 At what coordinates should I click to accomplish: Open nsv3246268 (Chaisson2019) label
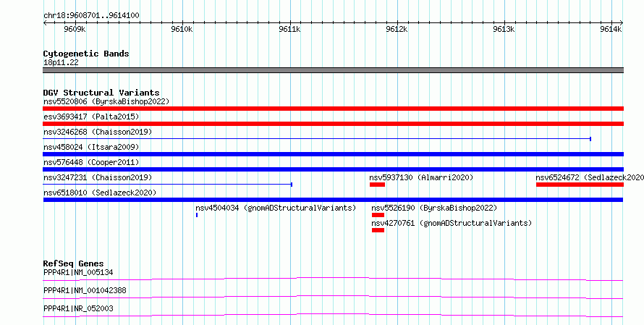[98, 132]
